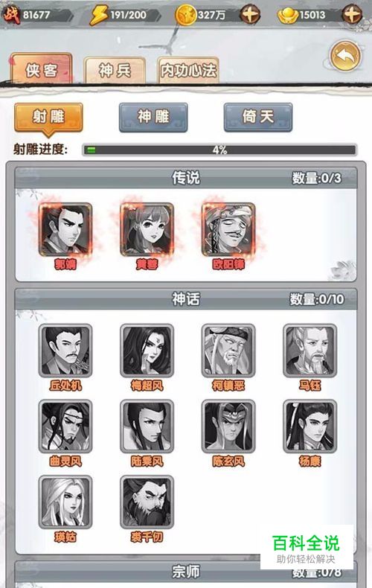The image size is (372, 588).
Task: Select the 倚天 category button
Action: point(258,118)
